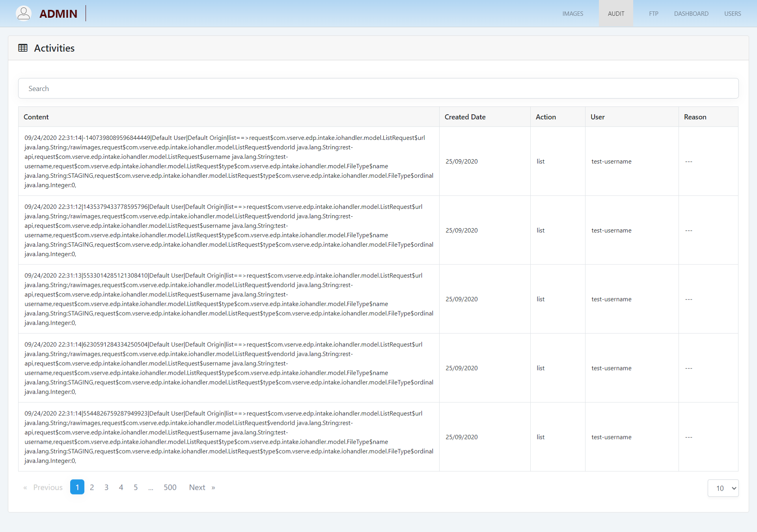This screenshot has height=532, width=757.
Task: Select current page 1 button
Action: (x=77, y=487)
